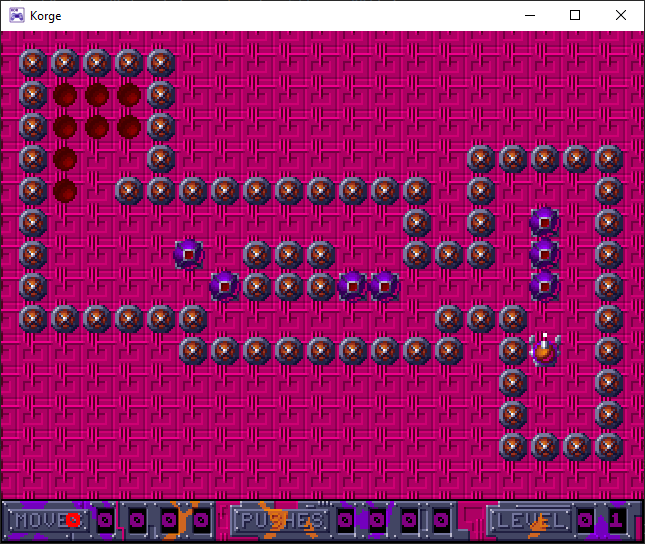Click the top-right goal dot in the storage room
Viewport: 645px width, 544px height.
click(x=129, y=95)
